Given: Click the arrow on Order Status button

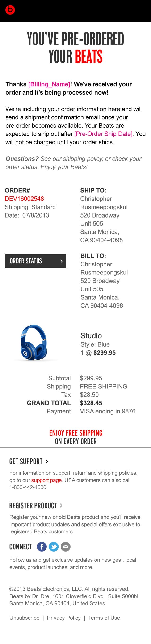Looking at the screenshot, I should coord(61,261).
